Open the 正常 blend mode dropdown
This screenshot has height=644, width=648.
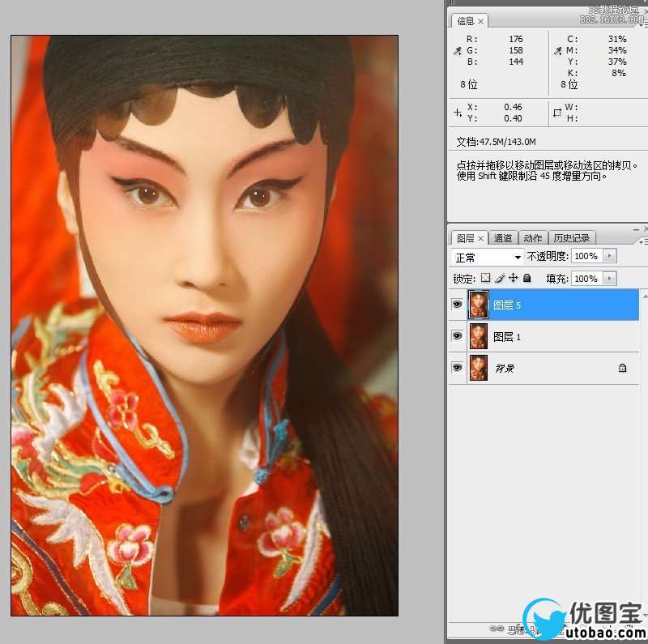pos(487,257)
